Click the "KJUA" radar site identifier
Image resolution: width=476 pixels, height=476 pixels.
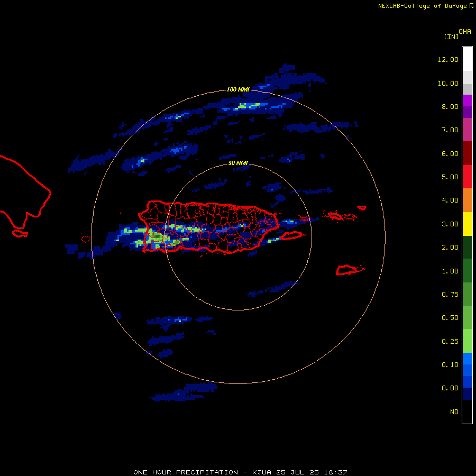point(262,472)
